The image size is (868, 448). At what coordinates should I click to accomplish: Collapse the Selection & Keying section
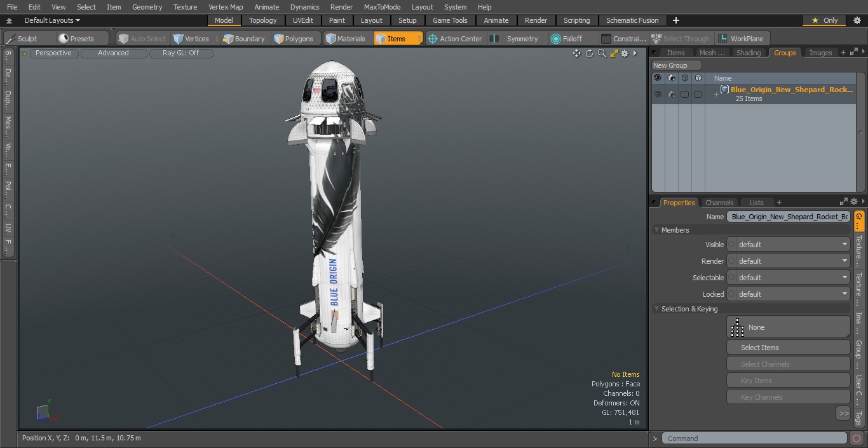pos(656,309)
